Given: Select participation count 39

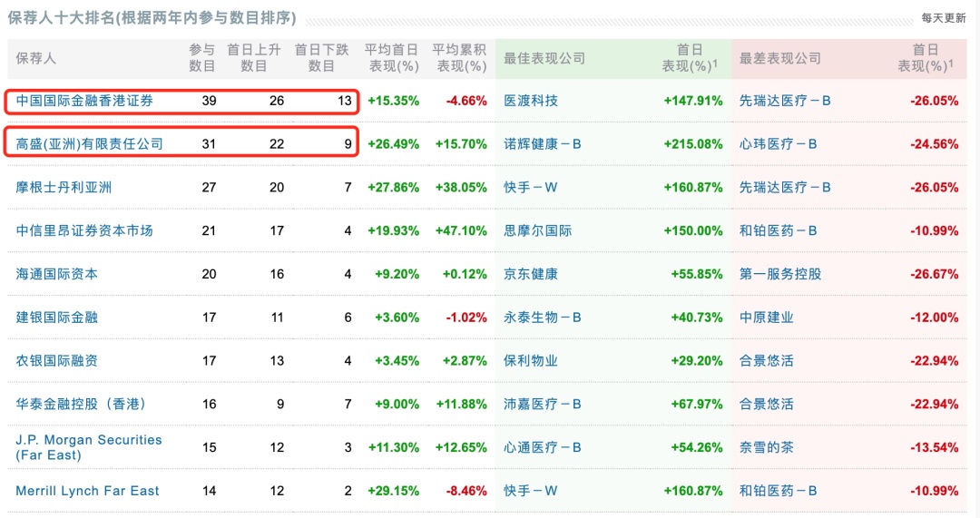Looking at the screenshot, I should click(209, 101).
